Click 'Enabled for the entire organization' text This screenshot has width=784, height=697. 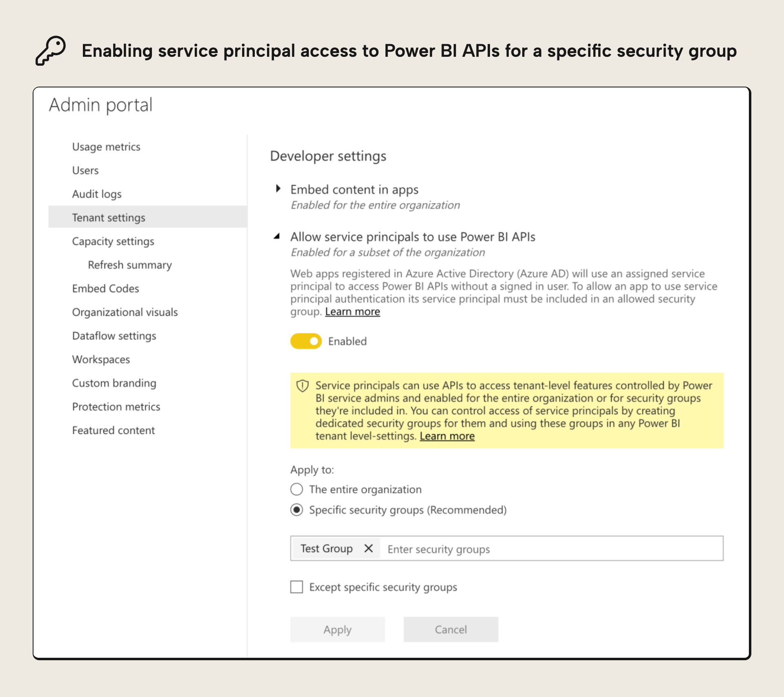[x=375, y=205]
